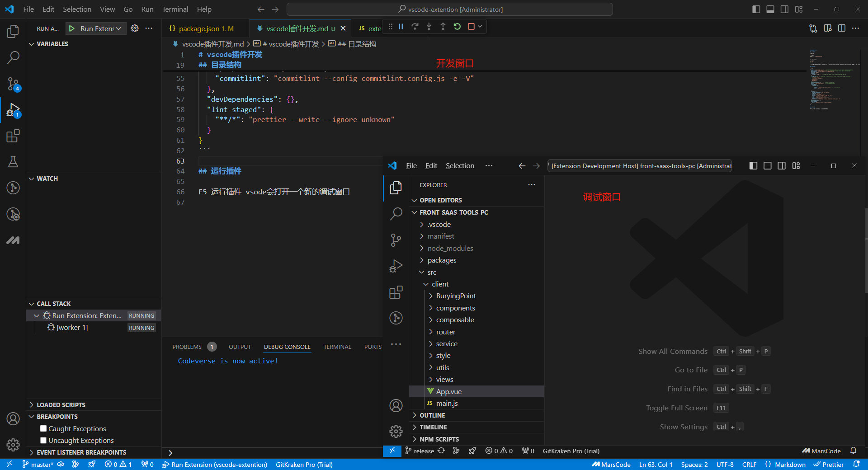Open Manage gear in main activity bar

click(x=13, y=445)
